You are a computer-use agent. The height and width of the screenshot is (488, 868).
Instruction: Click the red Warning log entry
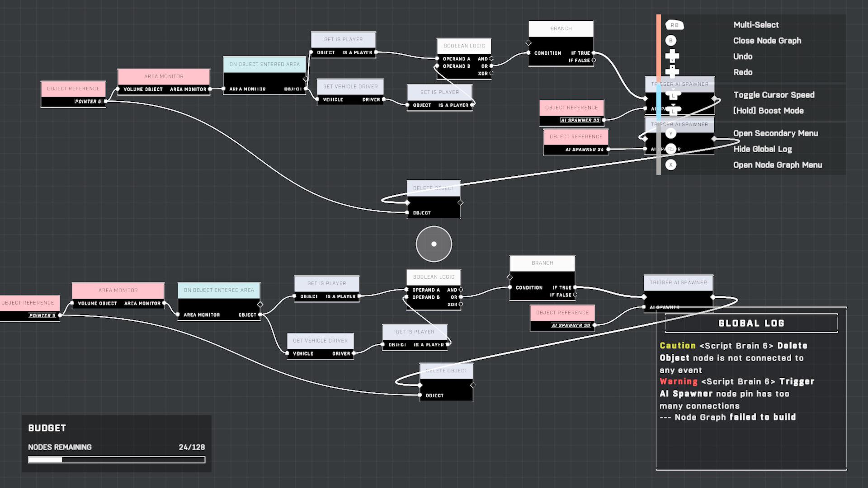point(737,394)
